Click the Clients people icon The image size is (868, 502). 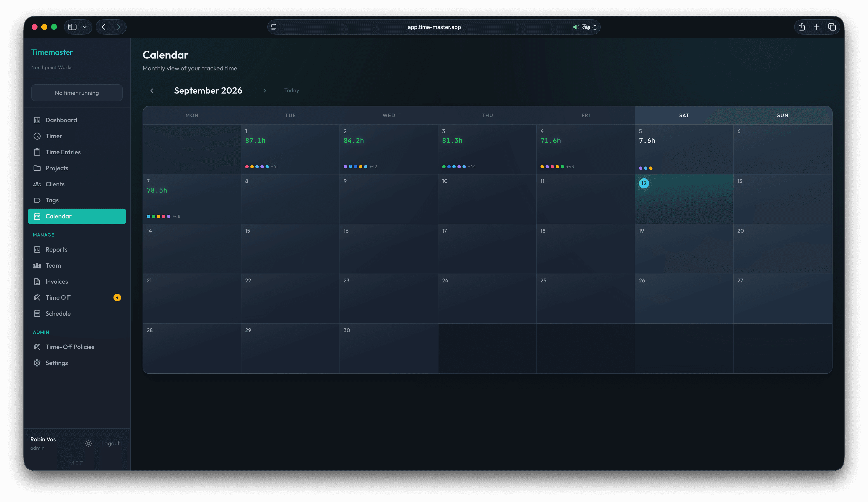(37, 184)
